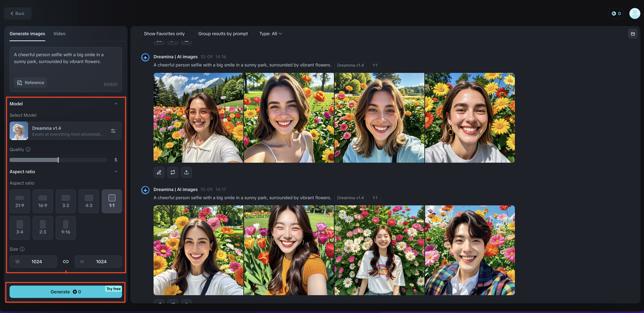Viewport: 644px width, 313px height.
Task: Select the 2:3 aspect ratio
Action: 43,228
